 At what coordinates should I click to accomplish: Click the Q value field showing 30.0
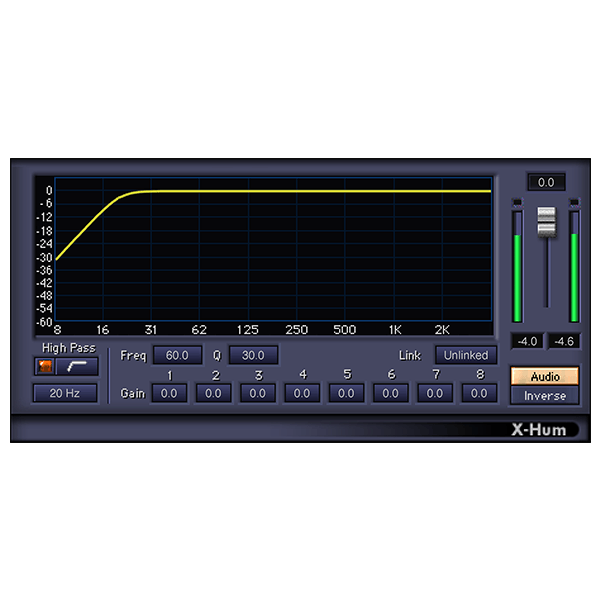click(x=253, y=355)
